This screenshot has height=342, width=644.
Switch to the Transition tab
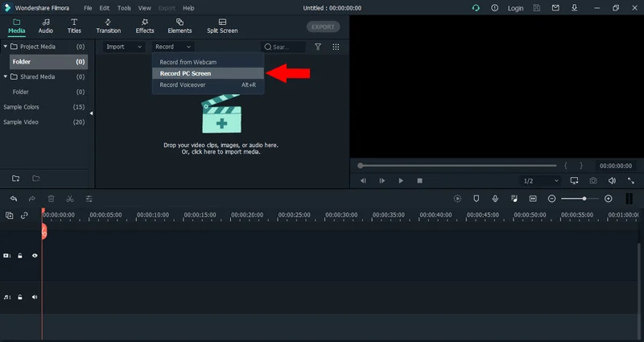tap(109, 26)
